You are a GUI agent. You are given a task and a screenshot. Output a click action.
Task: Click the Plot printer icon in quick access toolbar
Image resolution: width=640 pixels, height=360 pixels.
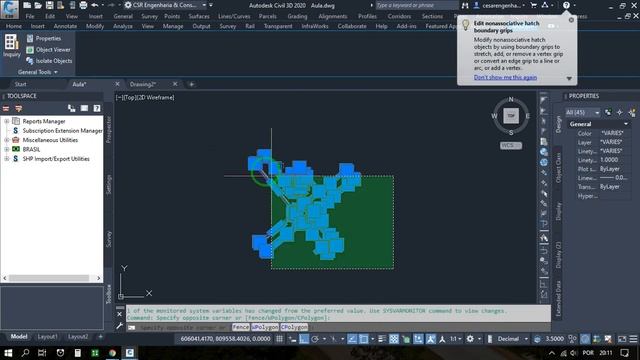pyautogui.click(x=83, y=5)
